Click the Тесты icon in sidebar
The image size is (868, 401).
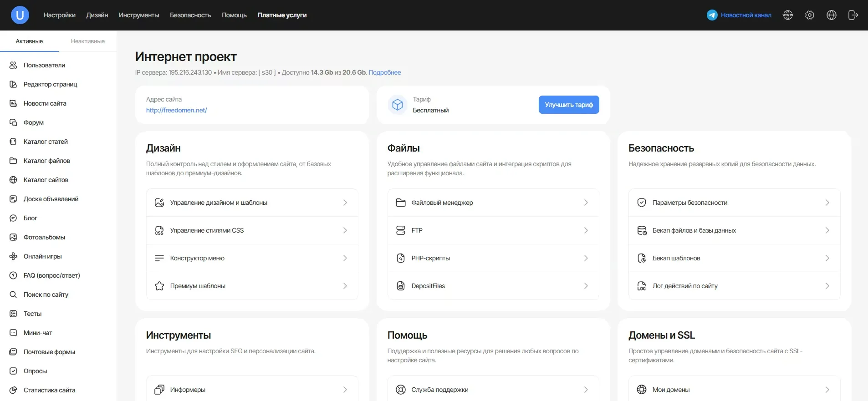13,314
